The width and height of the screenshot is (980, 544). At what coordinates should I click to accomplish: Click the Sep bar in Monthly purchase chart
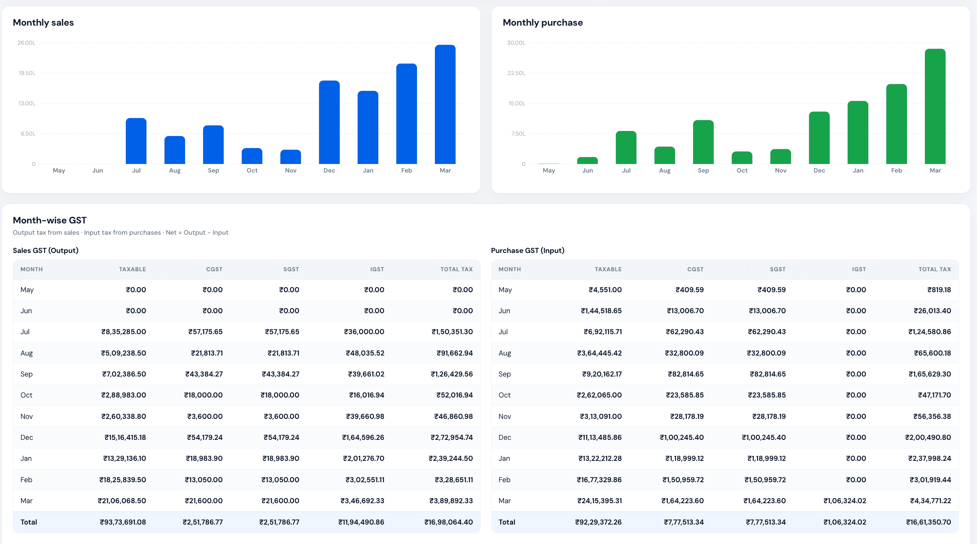pyautogui.click(x=703, y=142)
